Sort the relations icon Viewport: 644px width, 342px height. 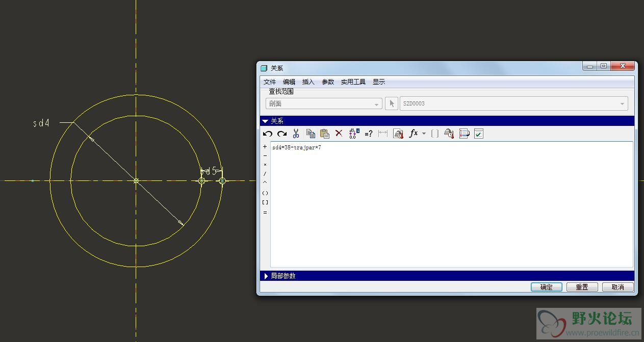464,134
